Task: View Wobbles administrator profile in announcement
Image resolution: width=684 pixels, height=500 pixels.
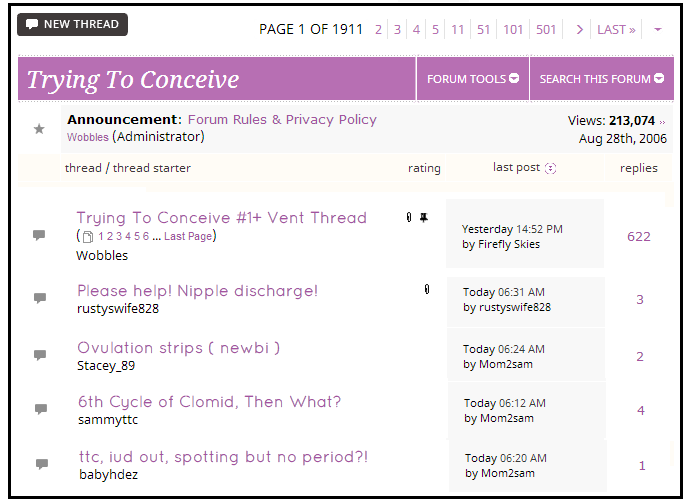Action: (x=87, y=137)
